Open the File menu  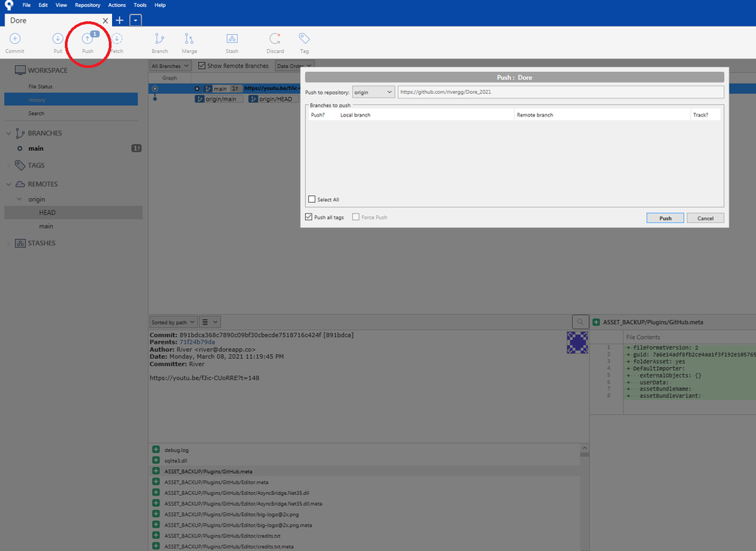(26, 5)
